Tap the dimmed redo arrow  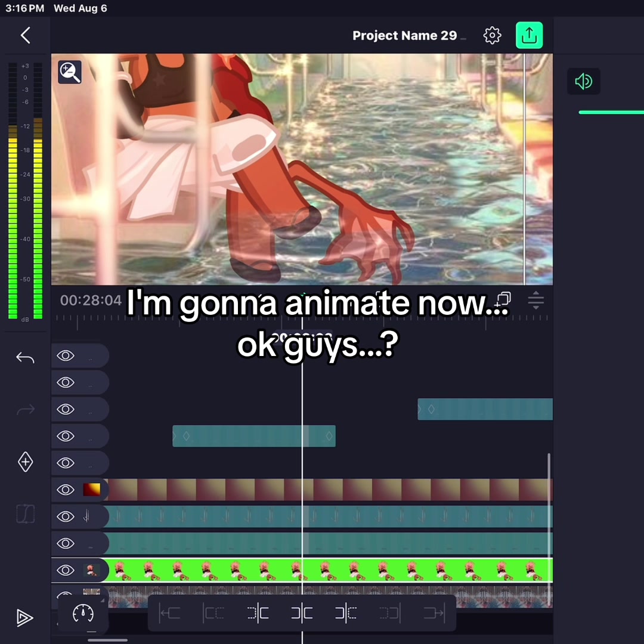pos(25,410)
